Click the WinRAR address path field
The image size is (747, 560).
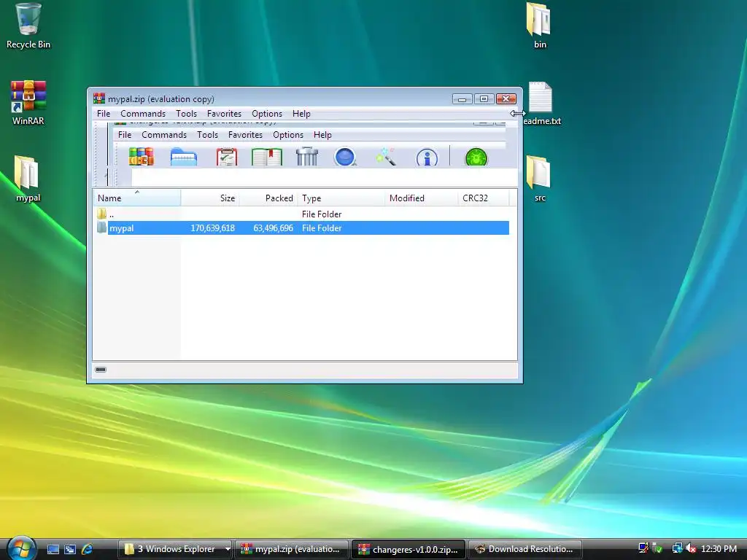click(x=324, y=177)
